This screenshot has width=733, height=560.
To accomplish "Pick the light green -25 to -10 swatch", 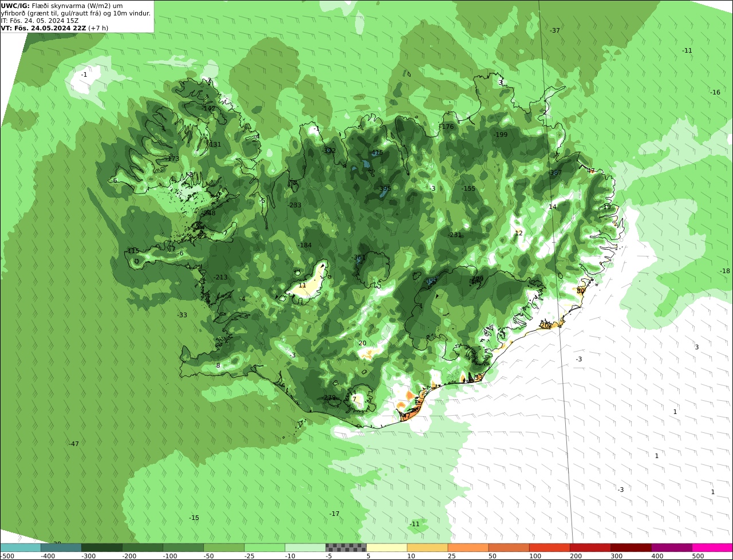I will point(265,547).
